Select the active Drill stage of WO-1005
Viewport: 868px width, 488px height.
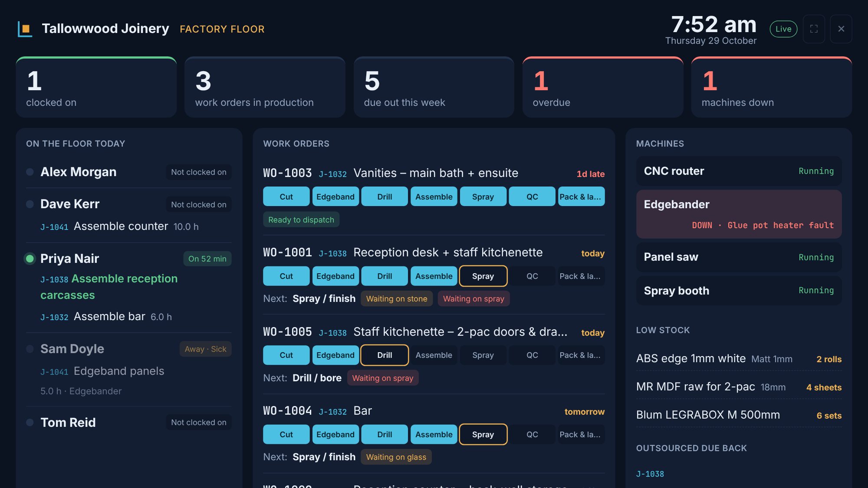click(x=385, y=355)
